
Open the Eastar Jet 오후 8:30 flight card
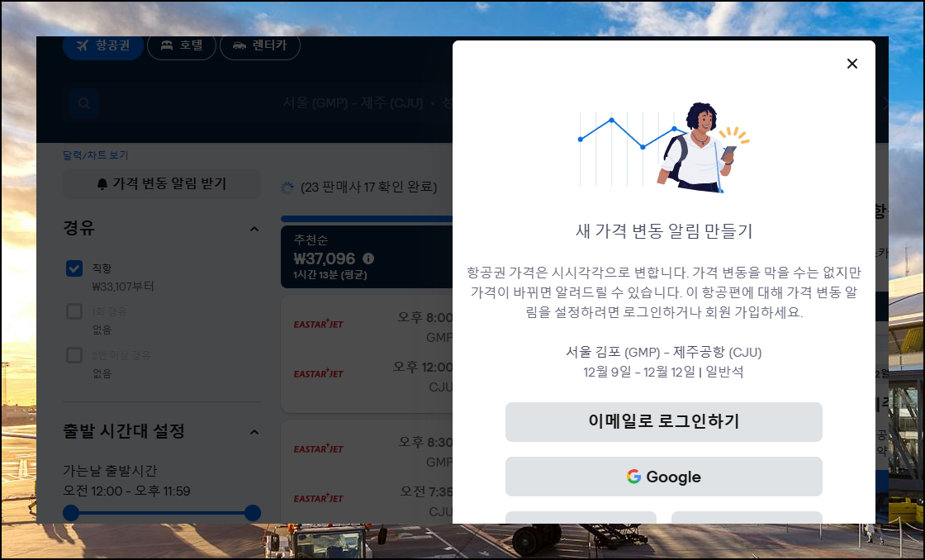coord(367,472)
